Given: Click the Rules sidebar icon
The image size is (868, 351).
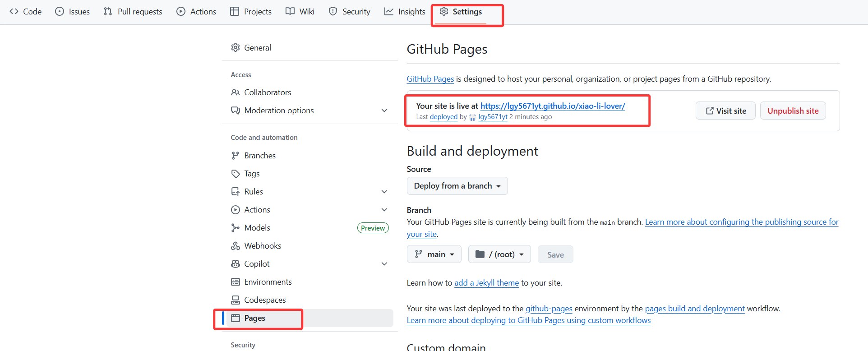Looking at the screenshot, I should (x=235, y=192).
